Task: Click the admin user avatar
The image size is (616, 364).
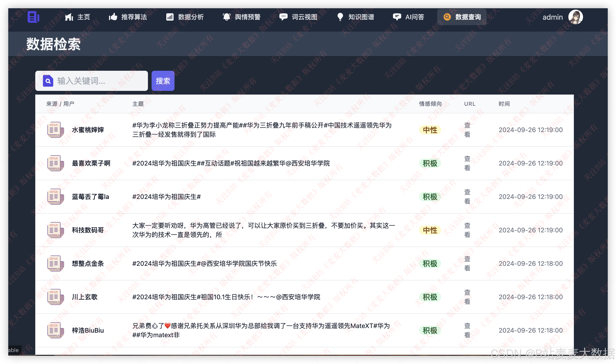Action: (x=575, y=17)
